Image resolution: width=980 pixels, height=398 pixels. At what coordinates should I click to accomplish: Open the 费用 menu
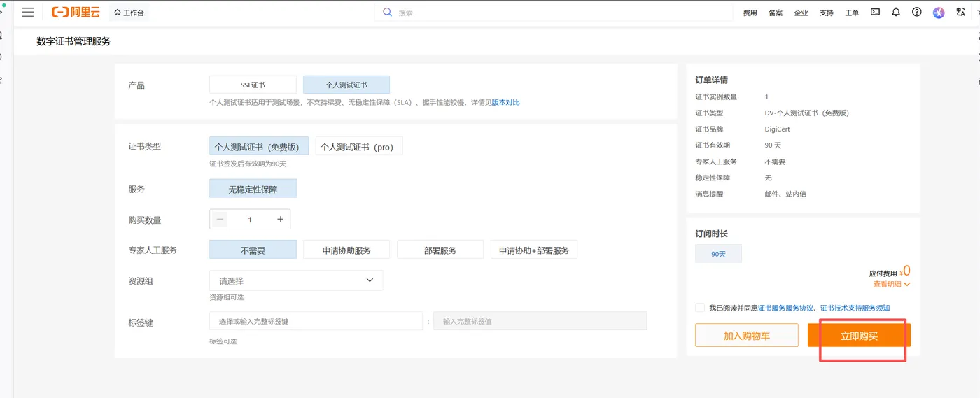point(750,13)
